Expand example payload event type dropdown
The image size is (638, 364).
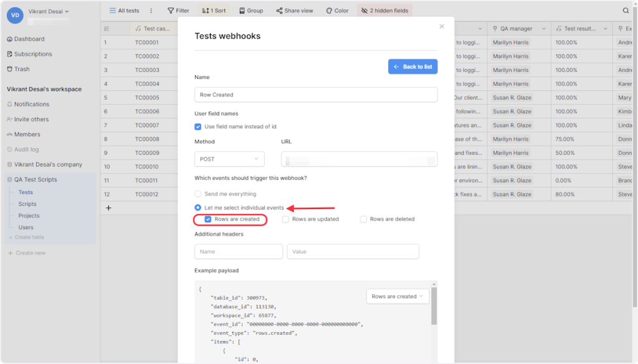(398, 296)
